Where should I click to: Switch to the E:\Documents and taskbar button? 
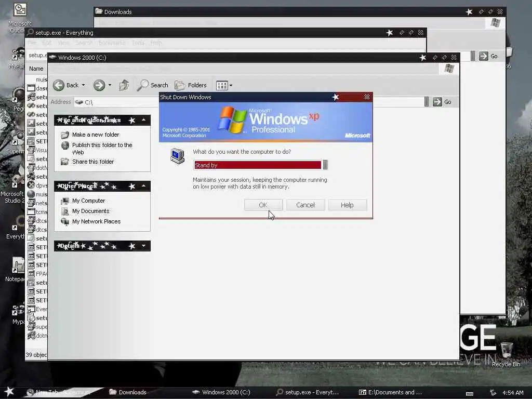(x=391, y=392)
